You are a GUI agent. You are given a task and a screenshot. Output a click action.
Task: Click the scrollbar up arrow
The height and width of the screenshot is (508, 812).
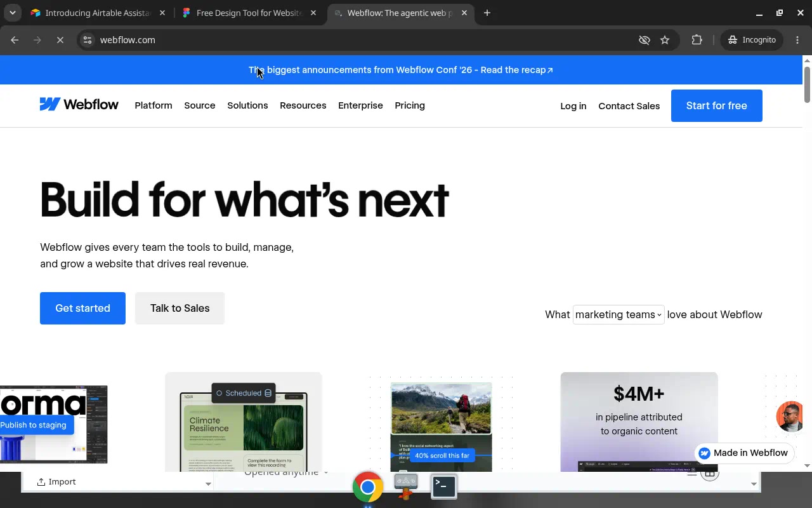807,60
